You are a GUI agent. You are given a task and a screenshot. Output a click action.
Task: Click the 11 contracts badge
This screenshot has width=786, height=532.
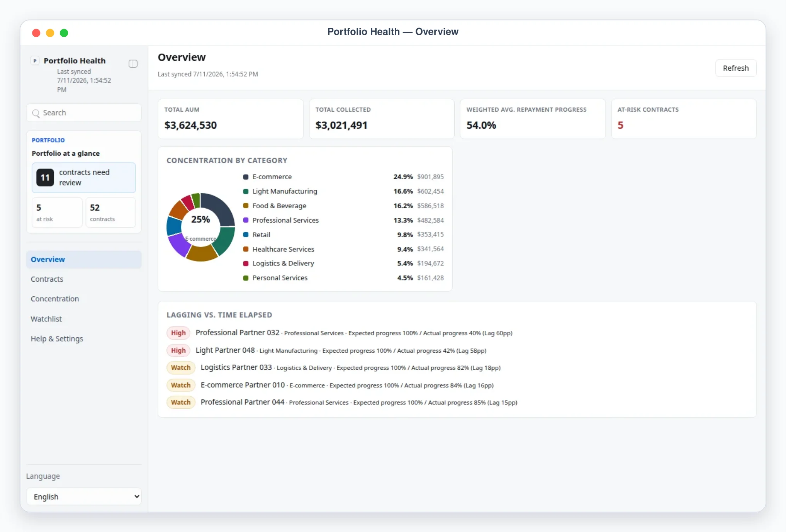(x=45, y=177)
